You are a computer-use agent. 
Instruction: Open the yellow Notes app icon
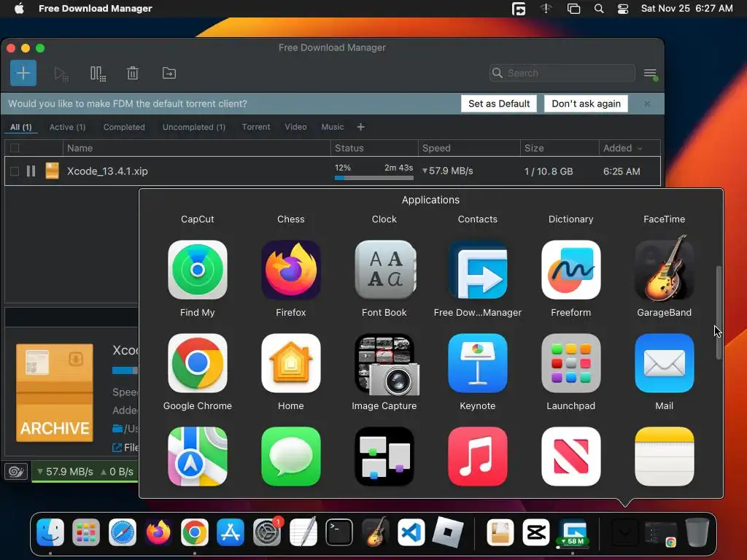click(x=664, y=456)
